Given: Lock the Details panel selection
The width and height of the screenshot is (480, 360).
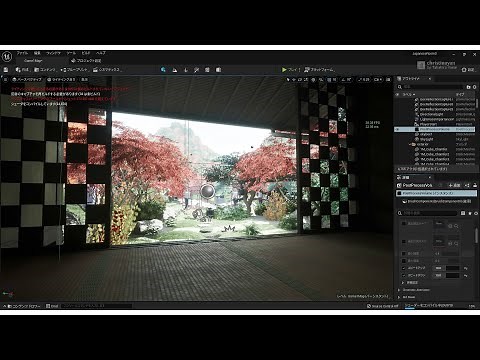Looking at the screenshot, I should click(475, 185).
